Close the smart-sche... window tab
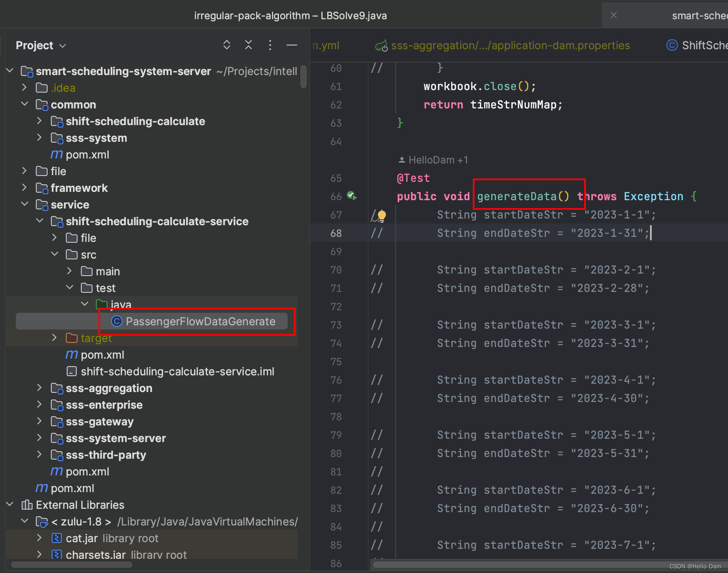Screen dimensions: 728x573 click(x=614, y=15)
